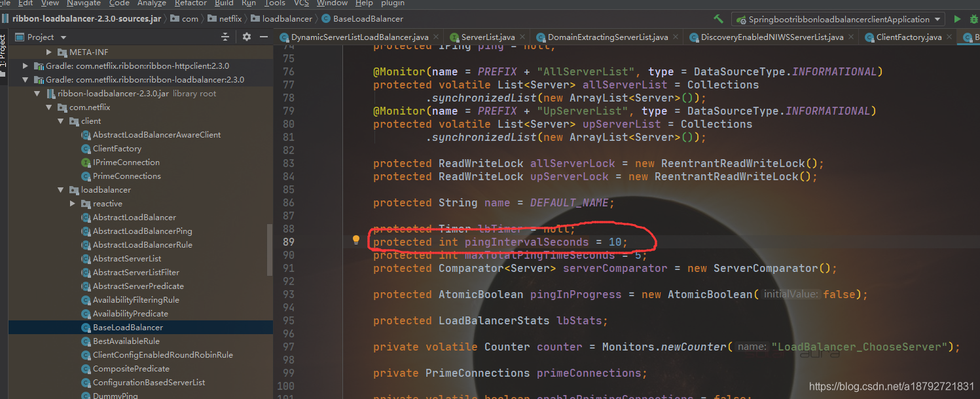Open the Build menu

(224, 3)
